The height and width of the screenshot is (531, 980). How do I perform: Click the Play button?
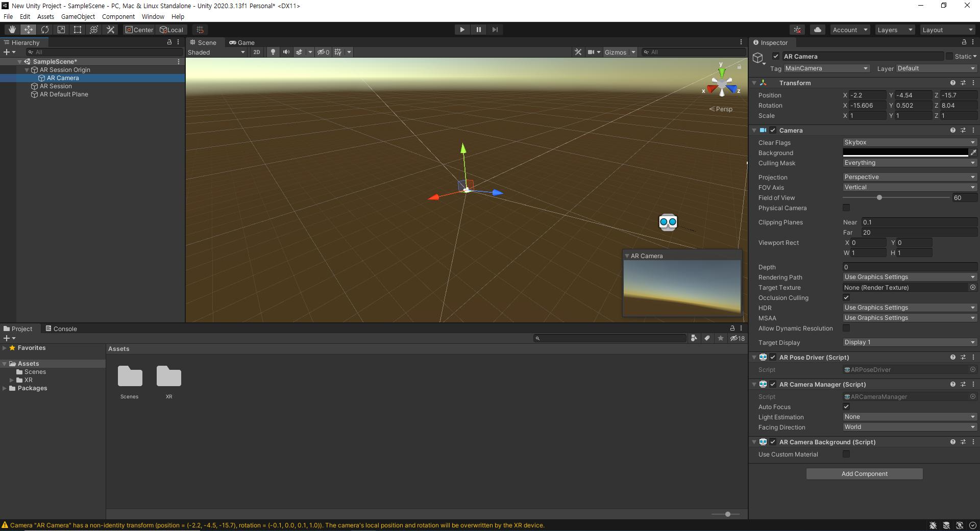pos(462,30)
